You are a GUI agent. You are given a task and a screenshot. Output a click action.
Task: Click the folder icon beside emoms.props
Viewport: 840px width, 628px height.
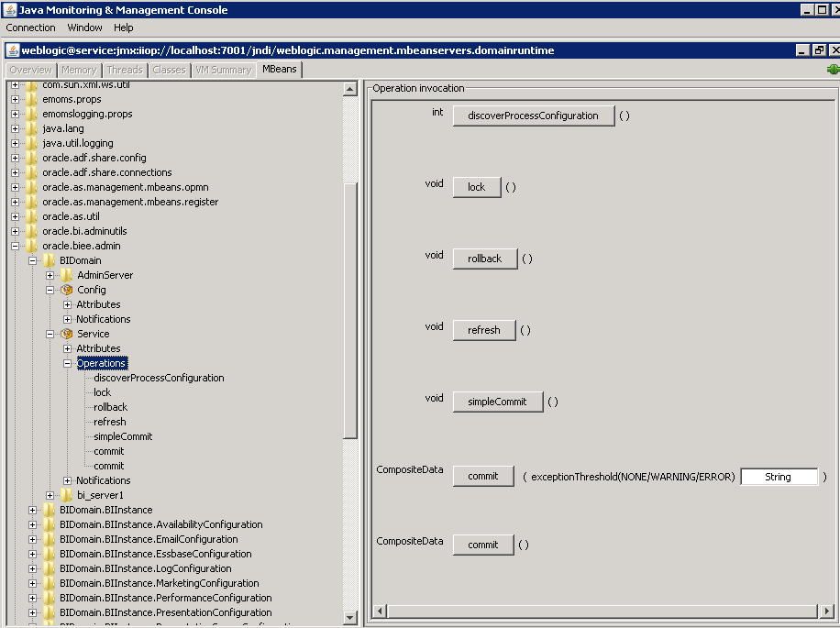tap(31, 99)
